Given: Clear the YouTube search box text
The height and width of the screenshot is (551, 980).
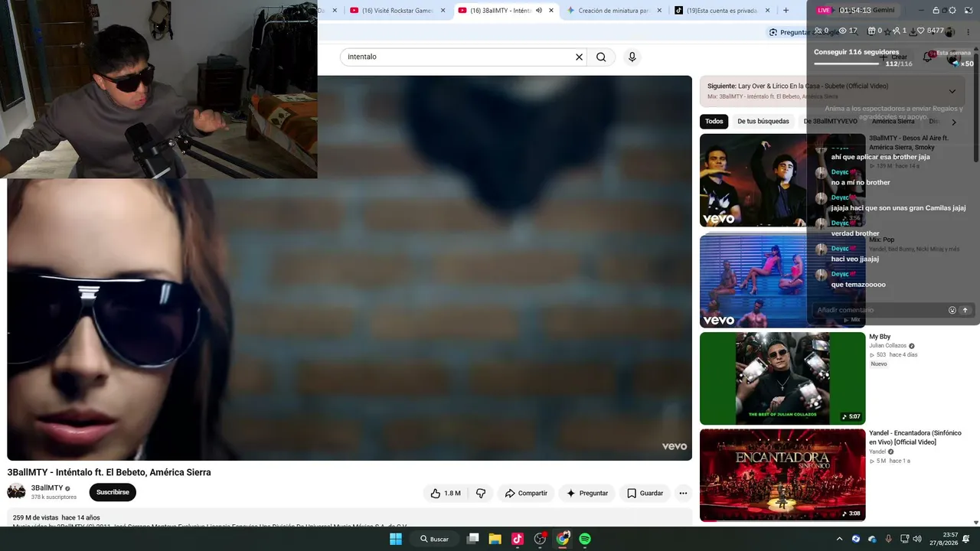Looking at the screenshot, I should pos(579,57).
